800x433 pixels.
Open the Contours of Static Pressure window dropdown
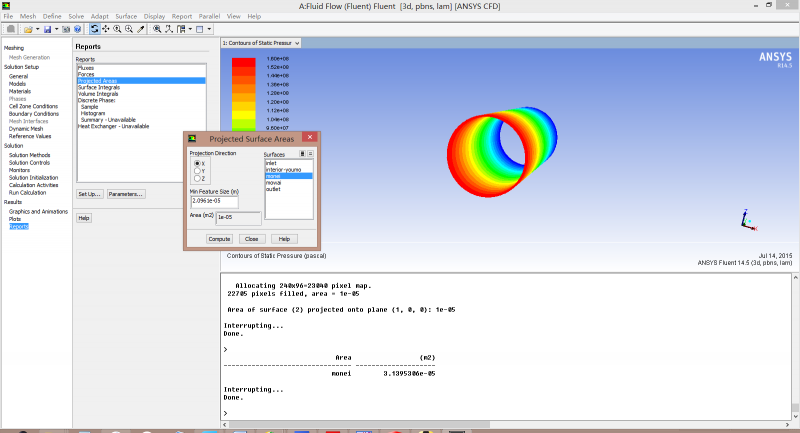(297, 43)
